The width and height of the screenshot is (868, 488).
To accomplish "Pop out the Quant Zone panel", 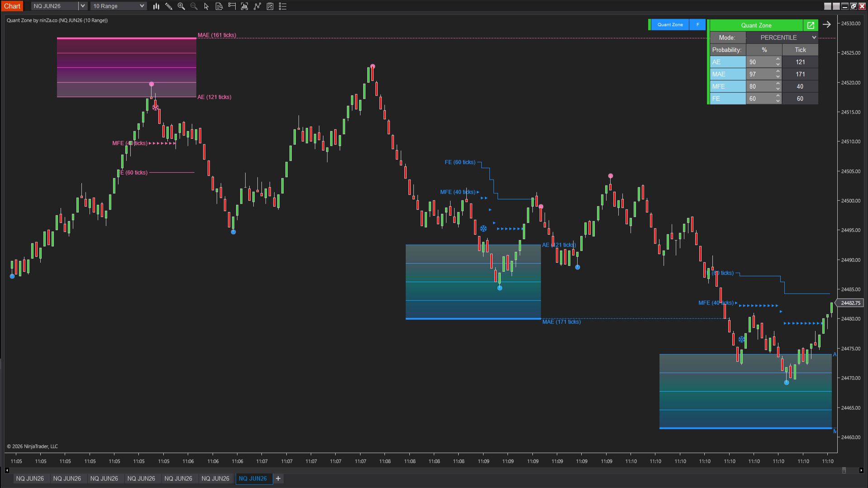I will pyautogui.click(x=811, y=25).
